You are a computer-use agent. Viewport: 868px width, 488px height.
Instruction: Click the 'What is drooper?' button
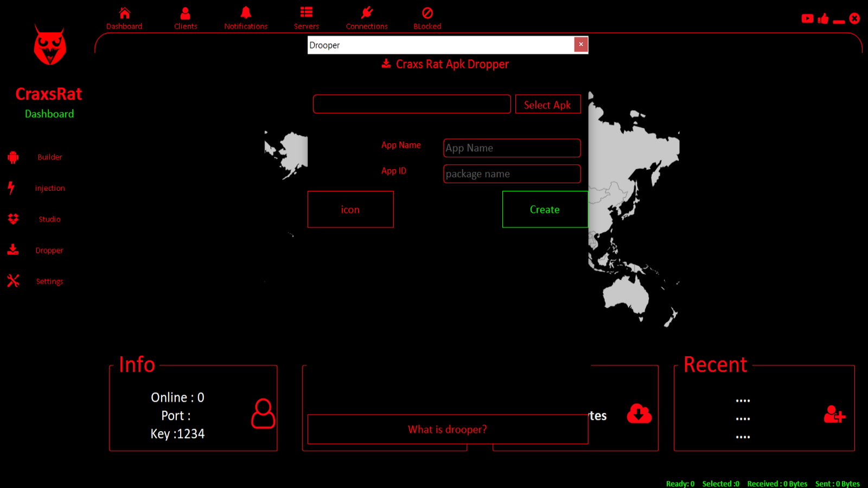pos(448,429)
